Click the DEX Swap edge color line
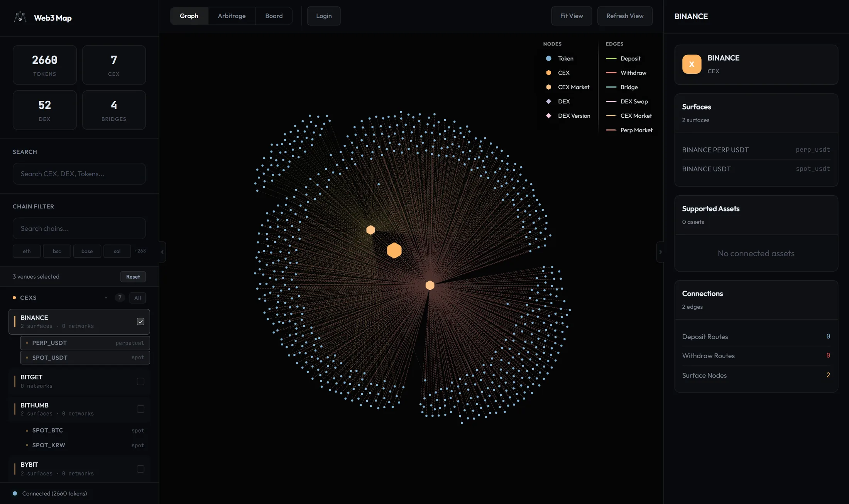 tap(611, 101)
